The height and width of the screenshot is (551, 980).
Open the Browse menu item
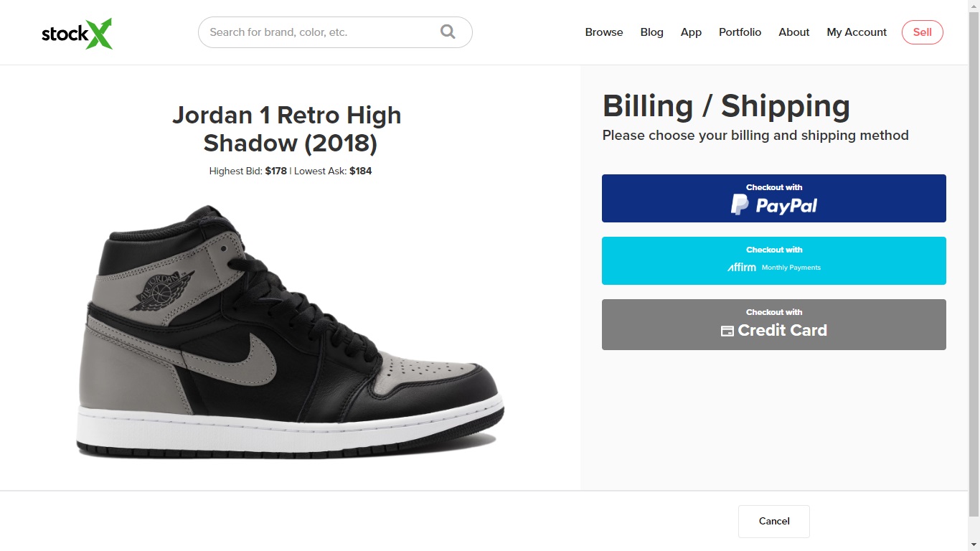[604, 32]
